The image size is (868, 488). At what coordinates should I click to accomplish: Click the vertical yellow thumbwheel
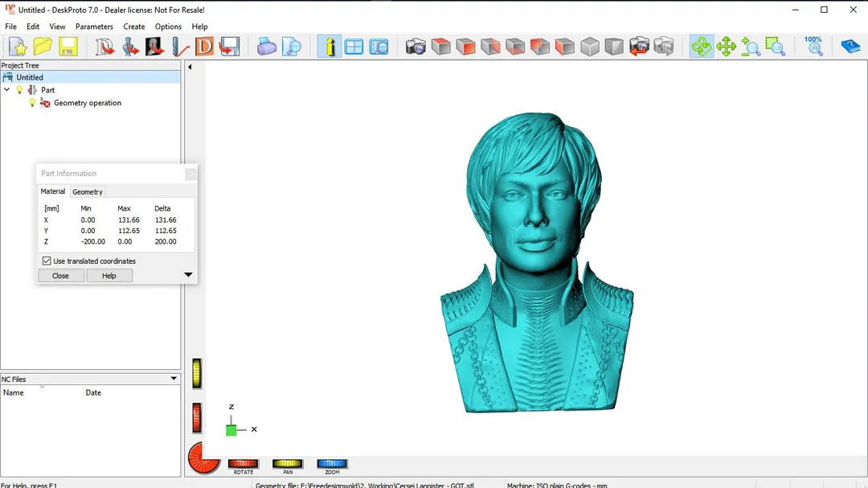[x=197, y=373]
